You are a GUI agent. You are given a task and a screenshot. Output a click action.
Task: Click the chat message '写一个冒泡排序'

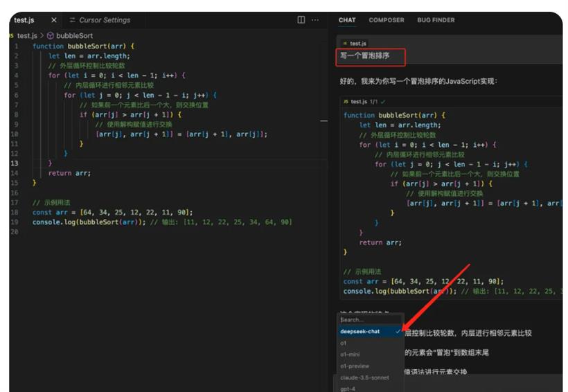pos(364,55)
